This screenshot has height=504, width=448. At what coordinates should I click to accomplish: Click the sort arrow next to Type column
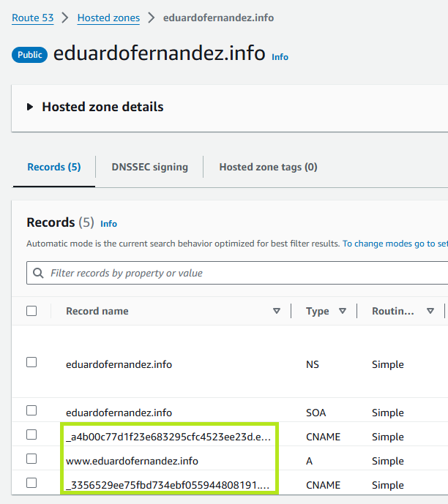[343, 311]
